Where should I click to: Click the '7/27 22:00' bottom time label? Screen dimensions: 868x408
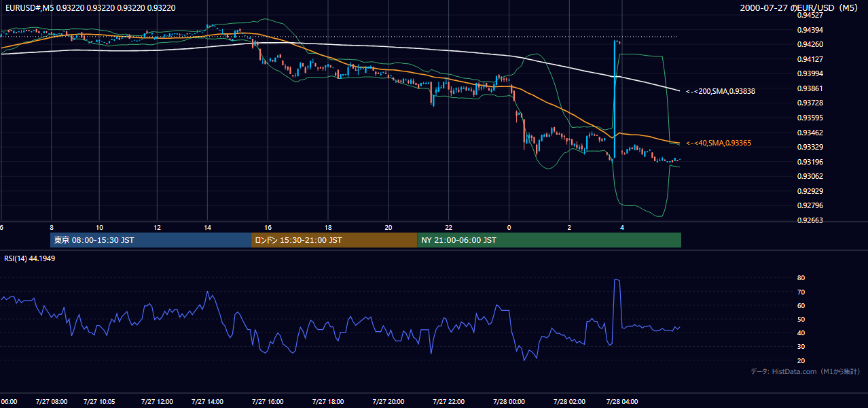[448, 402]
